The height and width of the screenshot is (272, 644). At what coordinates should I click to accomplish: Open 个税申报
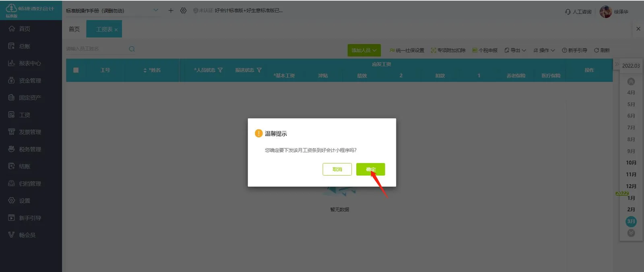pyautogui.click(x=485, y=50)
